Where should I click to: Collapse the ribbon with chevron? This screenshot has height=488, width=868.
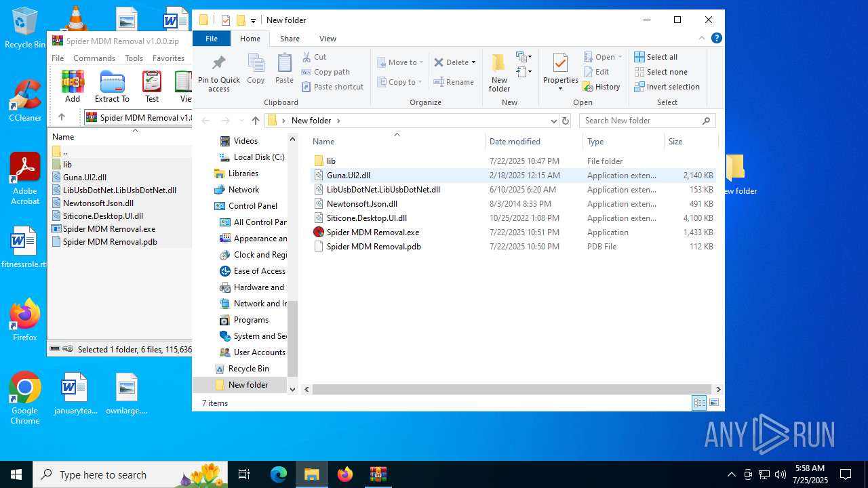pos(702,39)
